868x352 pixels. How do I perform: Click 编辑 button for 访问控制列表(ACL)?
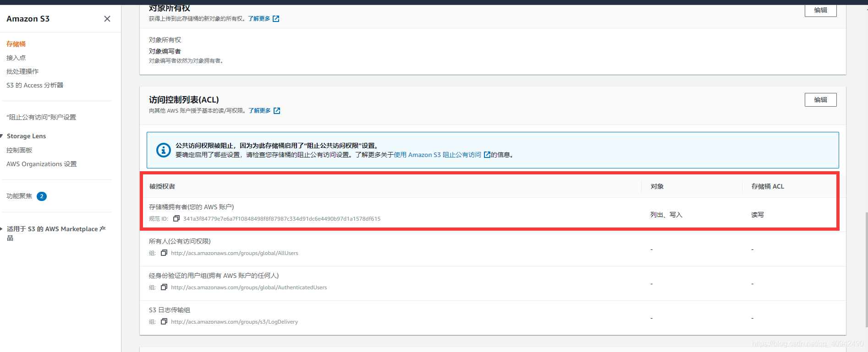[x=820, y=100]
